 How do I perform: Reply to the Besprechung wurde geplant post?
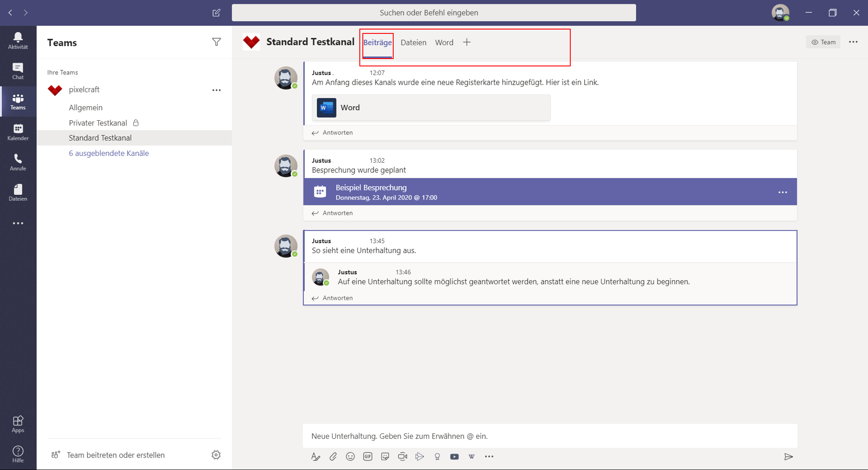click(x=332, y=213)
